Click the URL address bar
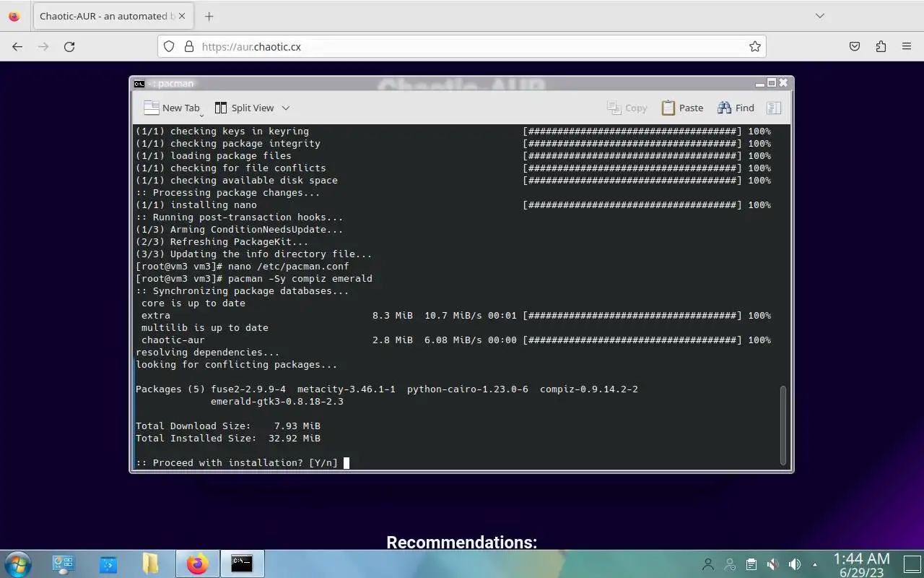Image resolution: width=924 pixels, height=578 pixels. (x=462, y=46)
